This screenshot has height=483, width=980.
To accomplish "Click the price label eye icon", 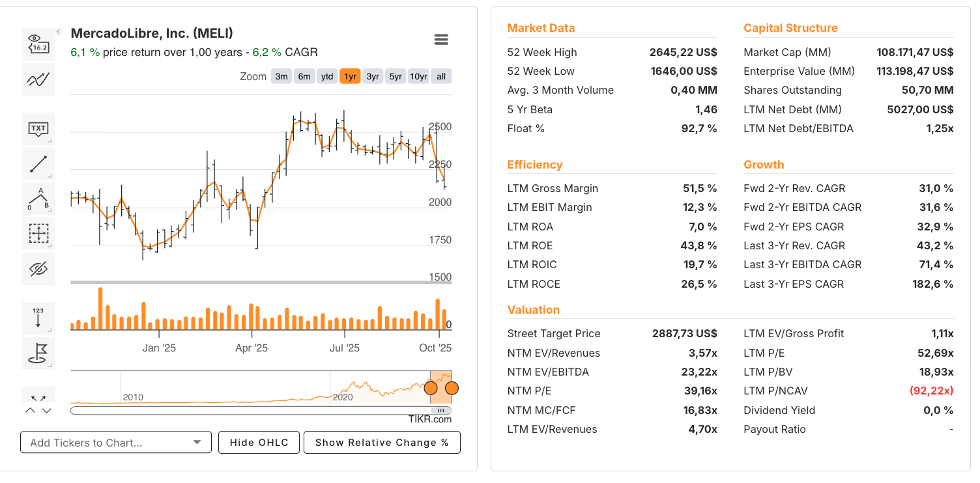I will tap(38, 44).
